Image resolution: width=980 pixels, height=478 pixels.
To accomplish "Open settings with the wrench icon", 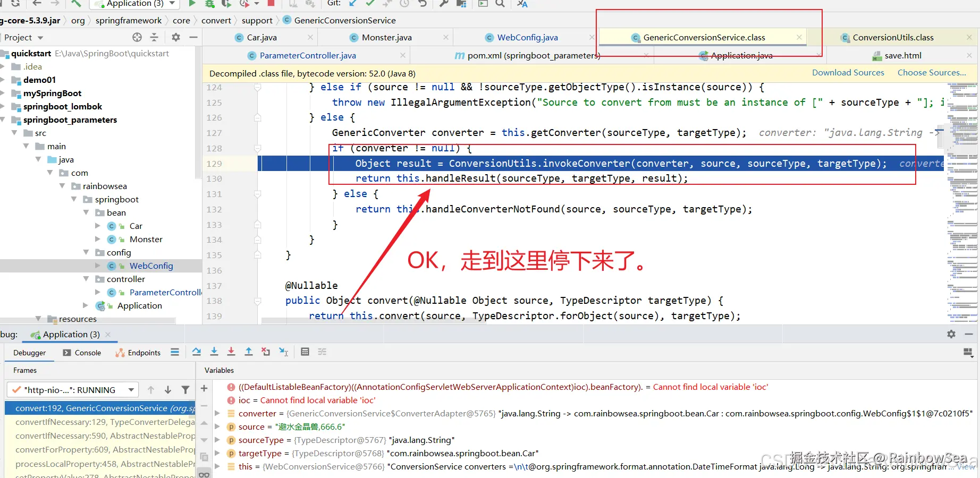I will click(444, 4).
